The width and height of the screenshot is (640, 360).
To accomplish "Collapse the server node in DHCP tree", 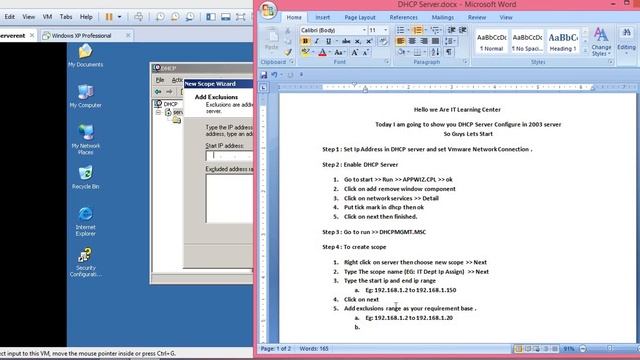I will [x=158, y=112].
